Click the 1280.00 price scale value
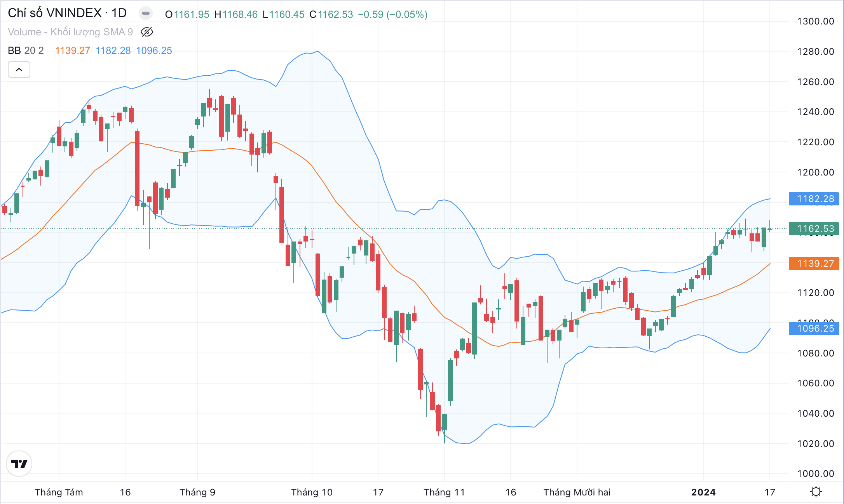The image size is (844, 504). (x=816, y=51)
